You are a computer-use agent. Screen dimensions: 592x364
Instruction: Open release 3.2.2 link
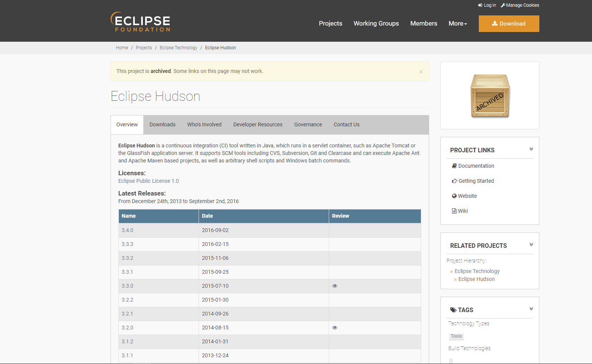[128, 300]
